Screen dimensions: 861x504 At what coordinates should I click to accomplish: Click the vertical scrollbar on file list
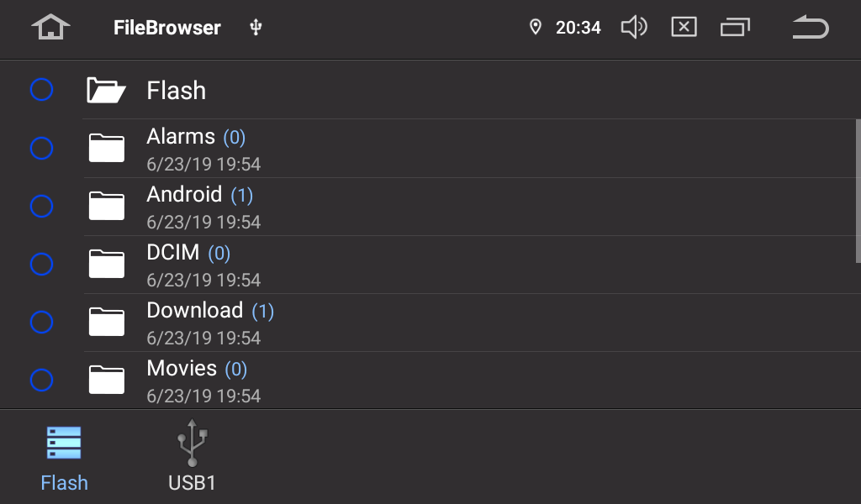(x=857, y=192)
